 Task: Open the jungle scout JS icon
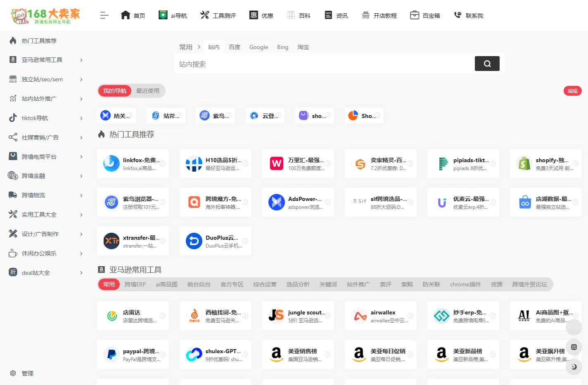(277, 316)
